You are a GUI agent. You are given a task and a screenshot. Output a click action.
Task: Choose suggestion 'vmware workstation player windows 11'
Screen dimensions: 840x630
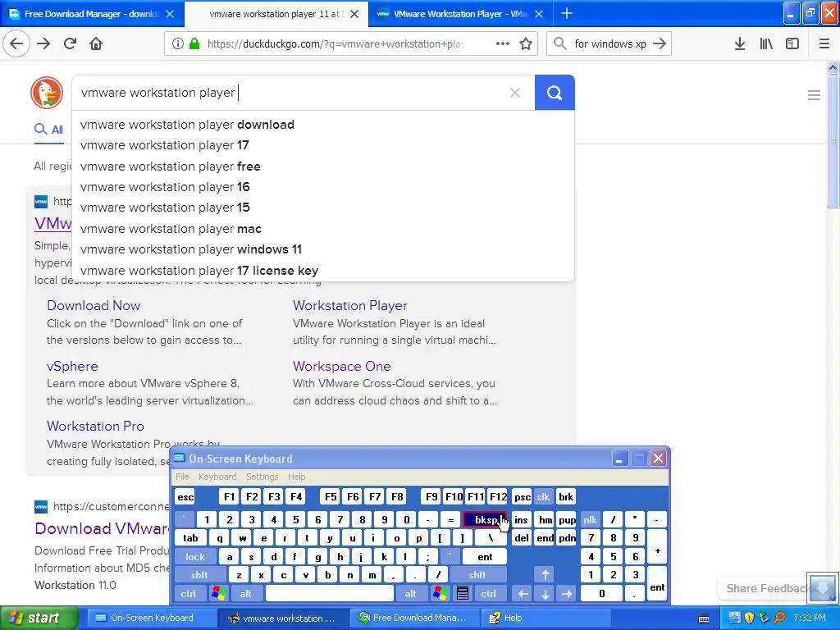(x=323, y=249)
